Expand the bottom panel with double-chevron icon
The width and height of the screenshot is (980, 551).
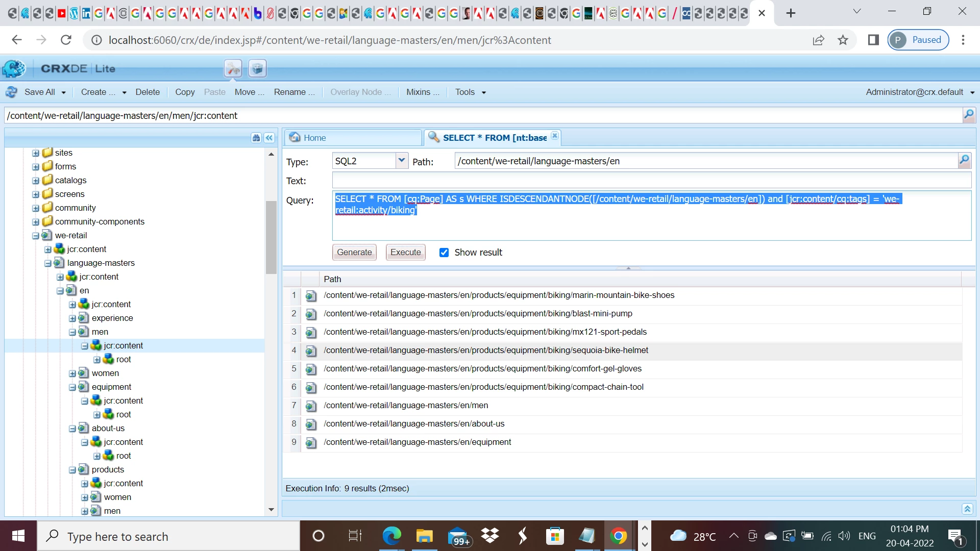point(967,509)
